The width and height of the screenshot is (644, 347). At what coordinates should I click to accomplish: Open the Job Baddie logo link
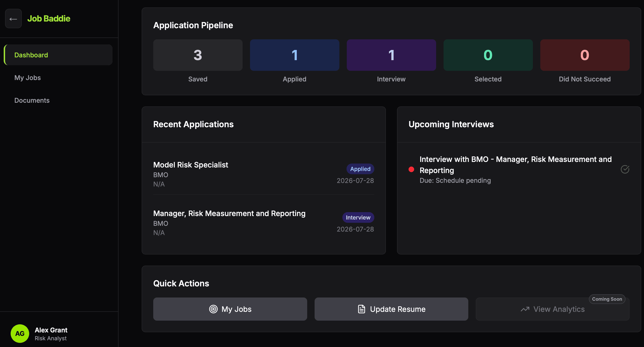pyautogui.click(x=49, y=19)
